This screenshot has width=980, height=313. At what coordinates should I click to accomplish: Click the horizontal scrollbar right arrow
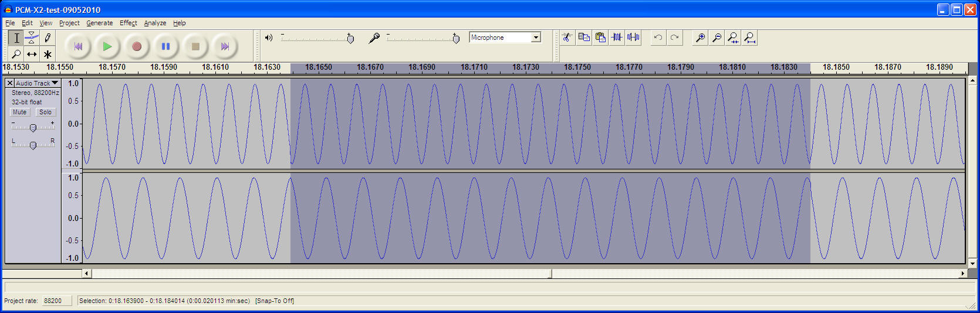[x=962, y=274]
